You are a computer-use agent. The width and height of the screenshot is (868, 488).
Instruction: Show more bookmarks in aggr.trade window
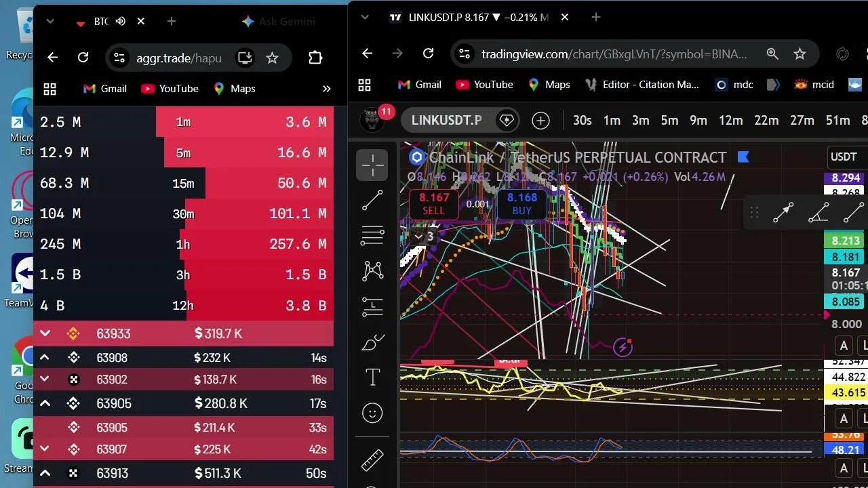(326, 89)
